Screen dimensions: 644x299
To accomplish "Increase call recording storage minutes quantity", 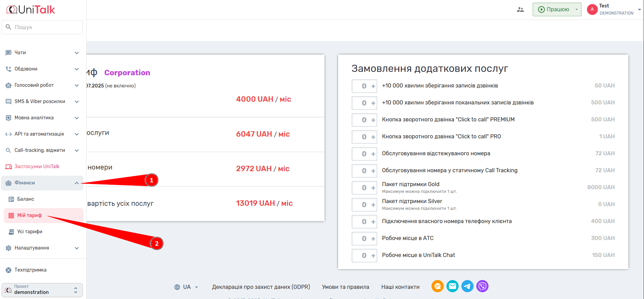I will 373,86.
